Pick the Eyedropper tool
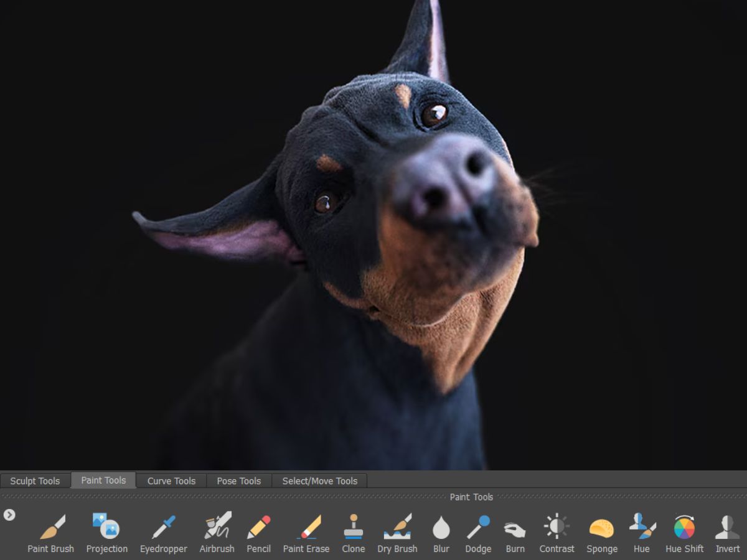 [163, 533]
